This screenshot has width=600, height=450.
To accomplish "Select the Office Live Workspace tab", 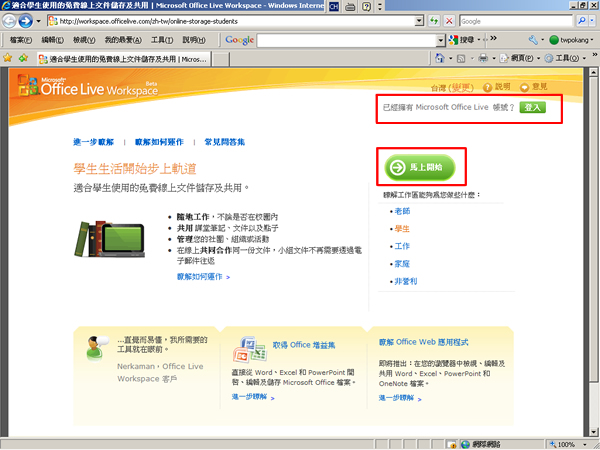I will point(124,59).
